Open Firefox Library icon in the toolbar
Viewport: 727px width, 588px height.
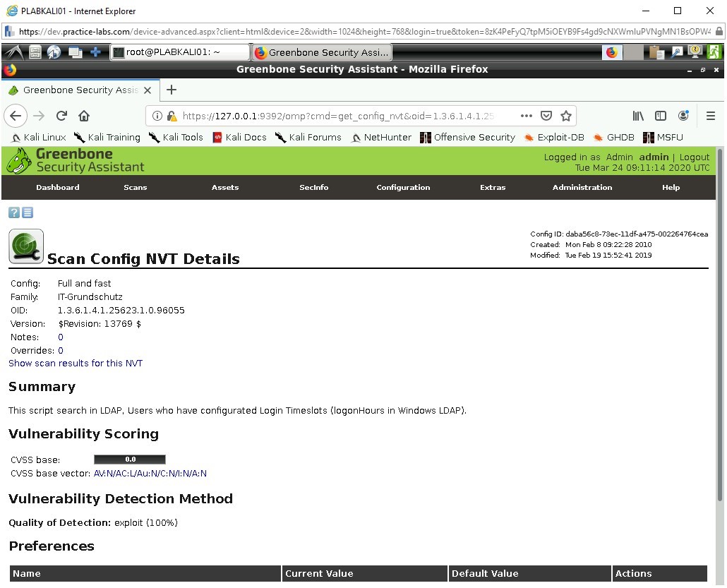coord(638,115)
